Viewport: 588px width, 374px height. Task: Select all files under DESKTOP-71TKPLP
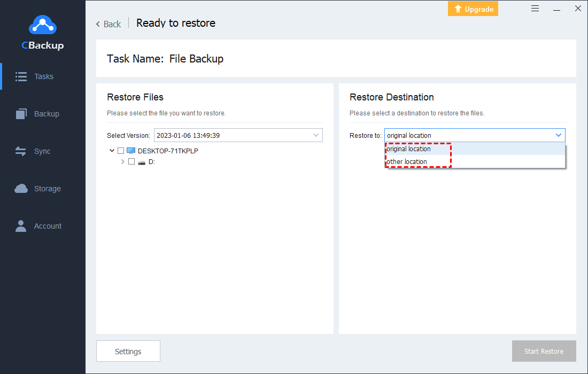pos(120,150)
